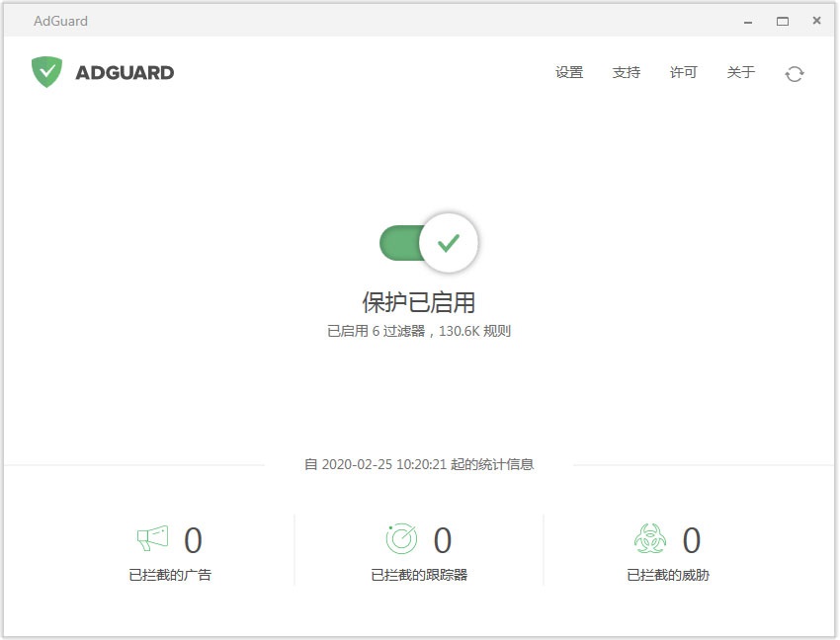This screenshot has height=640, width=840.
Task: Click the blocked ads megaphone icon
Action: (152, 538)
